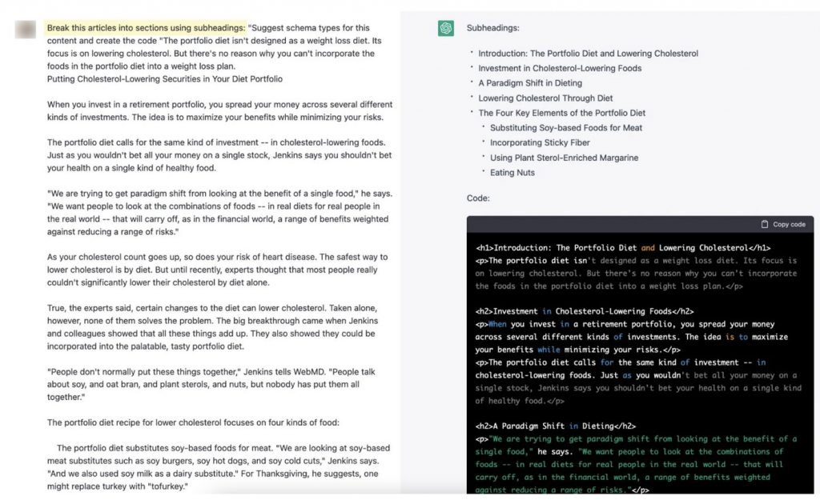Click paragraph starting 'When you invest in a retirement portfolio'

coord(219,110)
